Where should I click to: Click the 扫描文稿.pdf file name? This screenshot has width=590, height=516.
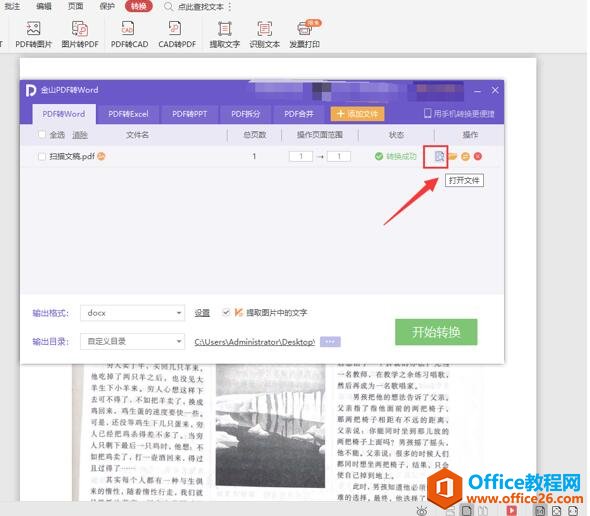pos(72,156)
